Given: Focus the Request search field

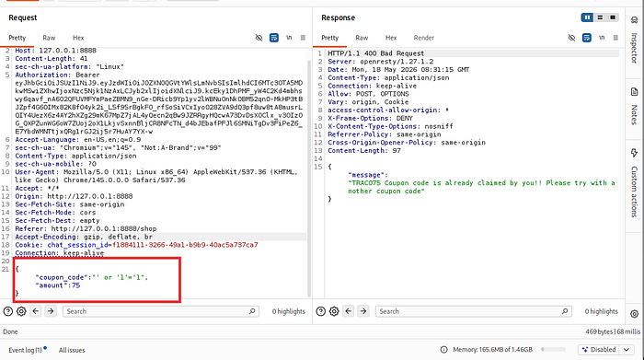Looking at the screenshot, I should pyautogui.click(x=161, y=311).
